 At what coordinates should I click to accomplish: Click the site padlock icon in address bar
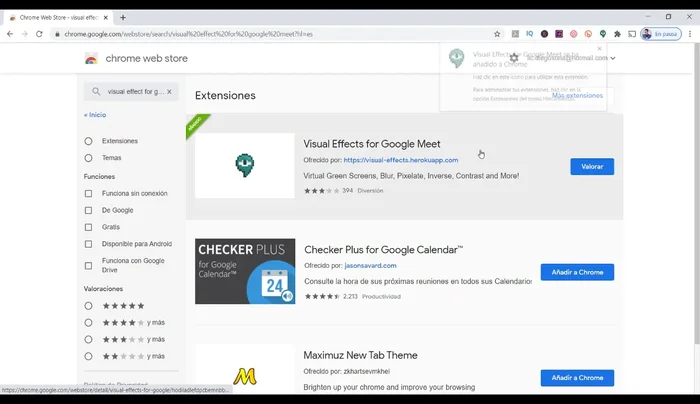point(57,34)
